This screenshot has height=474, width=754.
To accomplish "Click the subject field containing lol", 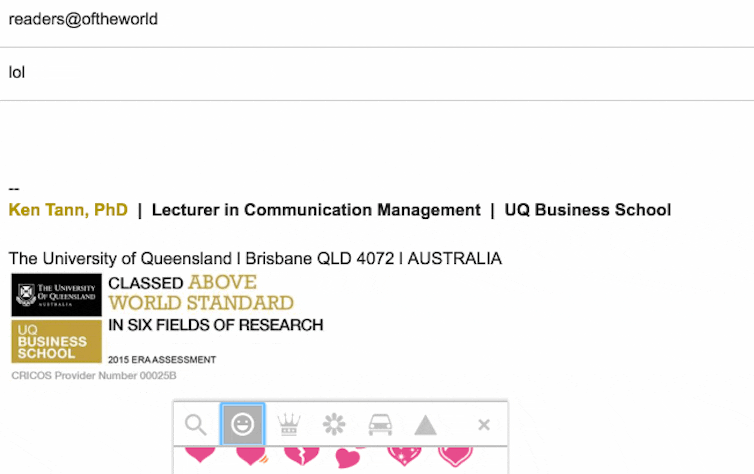I will (377, 73).
